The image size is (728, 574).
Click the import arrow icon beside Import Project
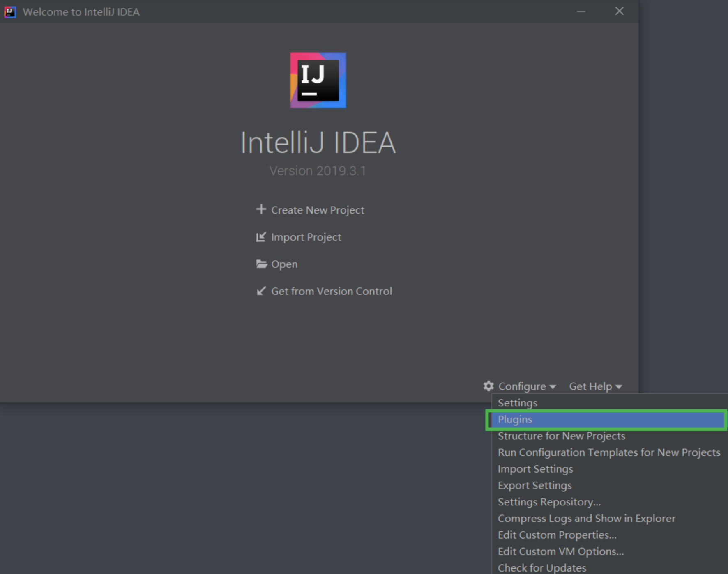261,237
